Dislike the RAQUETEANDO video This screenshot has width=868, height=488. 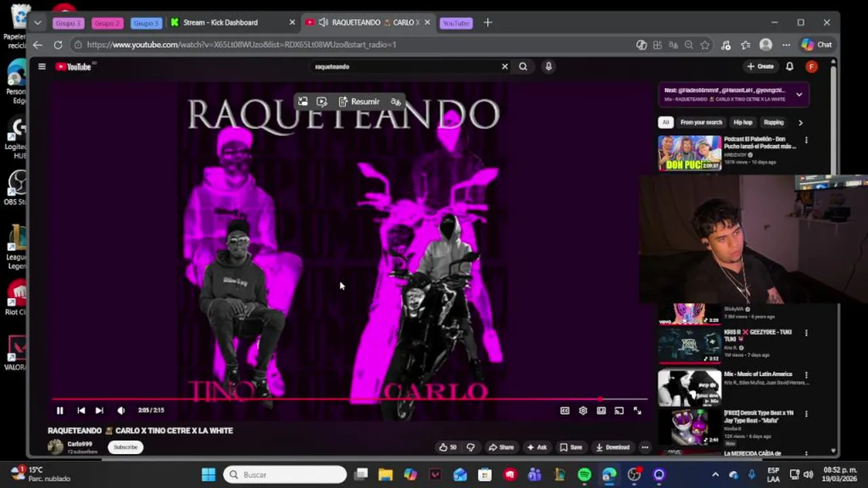click(471, 447)
